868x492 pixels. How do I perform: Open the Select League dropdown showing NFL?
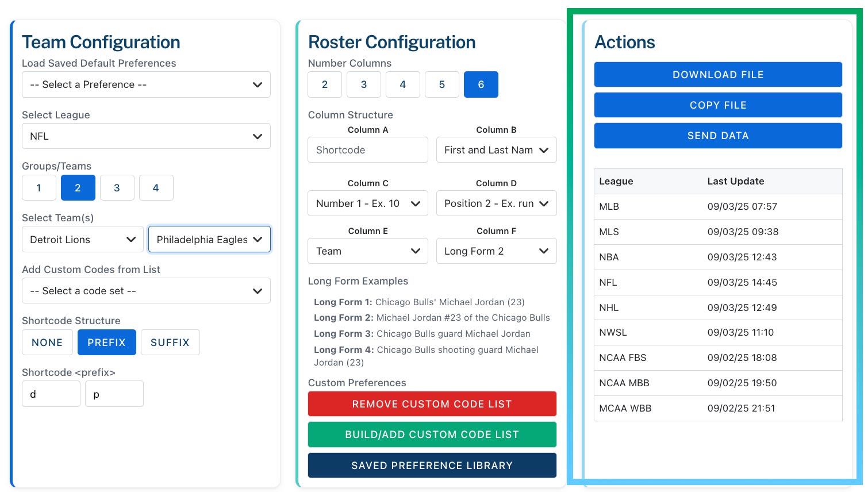pos(146,136)
